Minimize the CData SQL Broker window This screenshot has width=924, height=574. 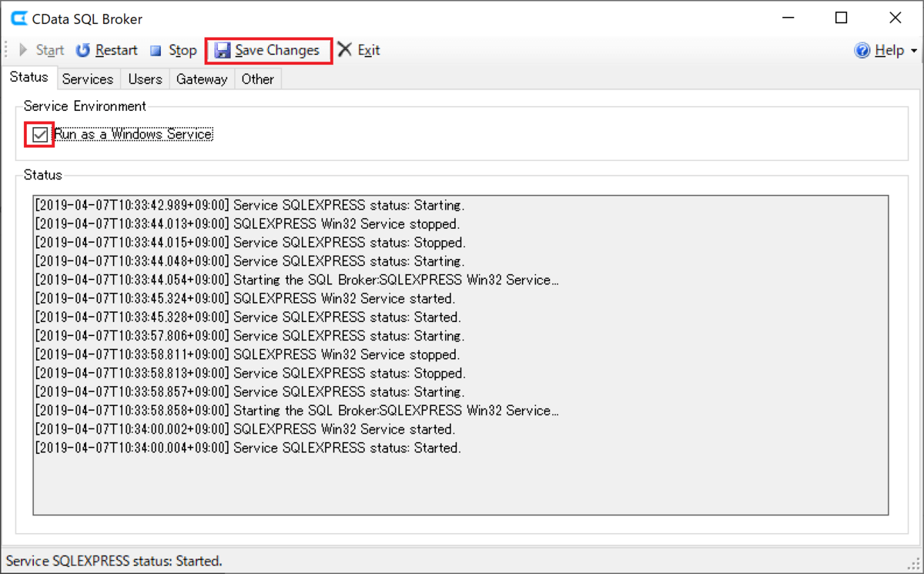tap(788, 18)
